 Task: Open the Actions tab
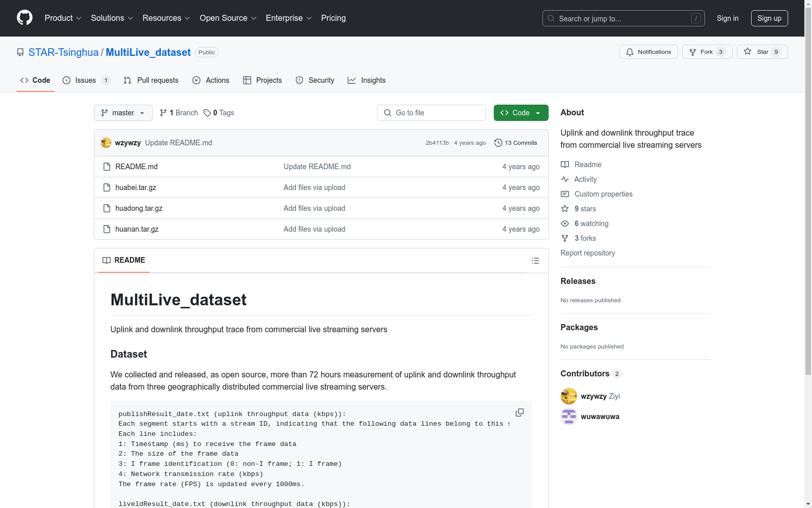coord(211,80)
